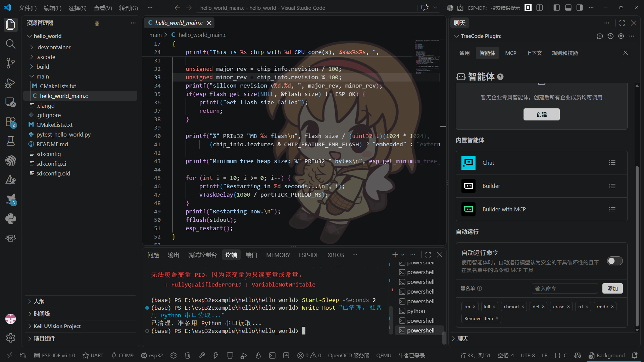
Task: Open the Search view in activity bar
Action: point(10,44)
